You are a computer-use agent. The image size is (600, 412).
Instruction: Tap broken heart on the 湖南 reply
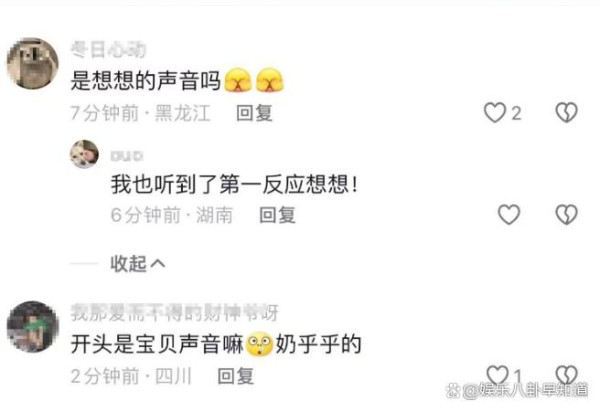(x=566, y=214)
